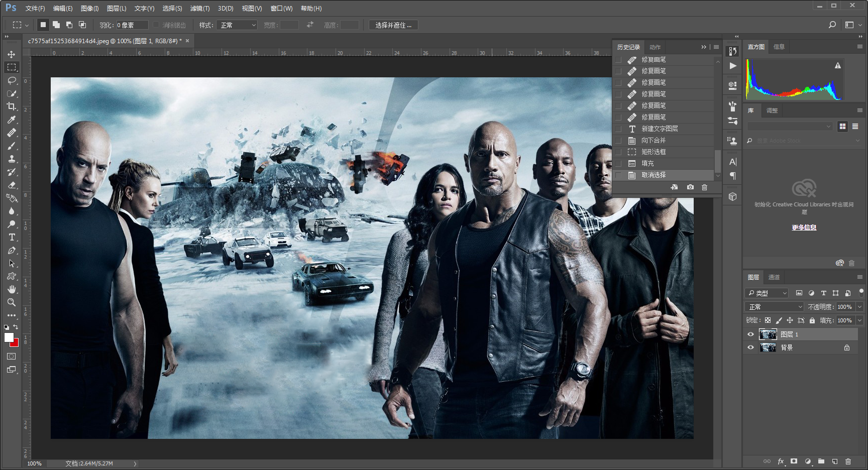Open the layer filter 类型 dropdown
Image resolution: width=868 pixels, height=470 pixels.
pos(767,293)
